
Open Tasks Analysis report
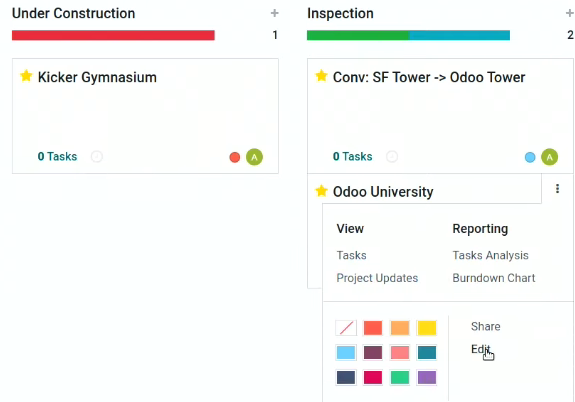tap(490, 255)
